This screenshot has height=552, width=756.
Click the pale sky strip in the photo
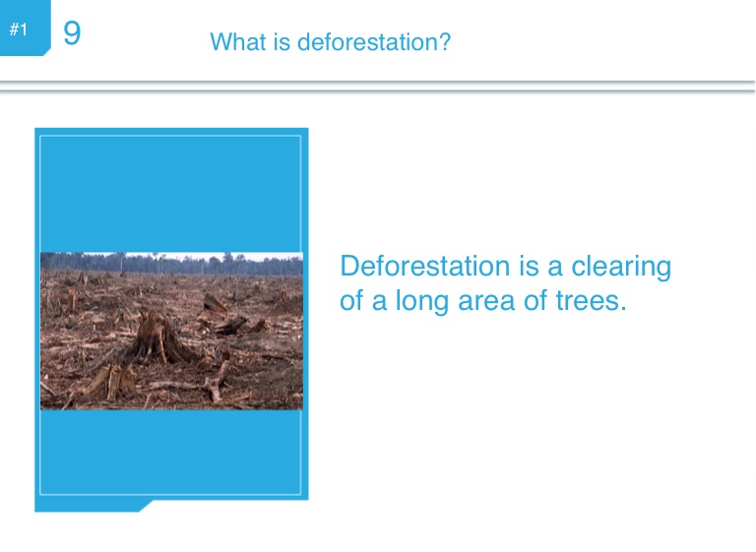[x=171, y=255]
